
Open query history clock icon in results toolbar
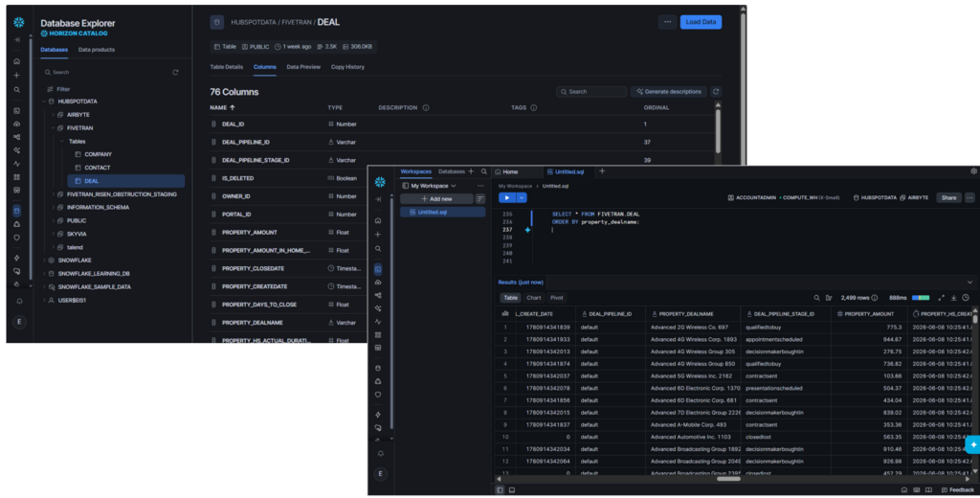click(966, 298)
